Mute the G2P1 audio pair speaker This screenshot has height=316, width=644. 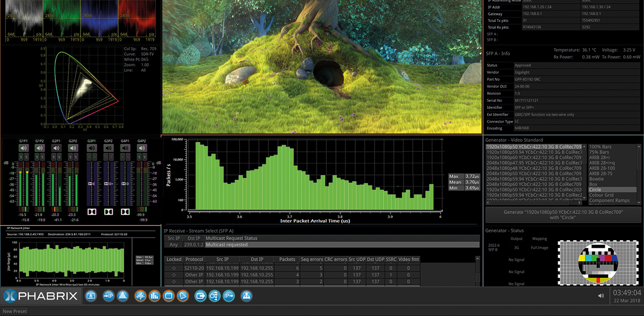56,148
